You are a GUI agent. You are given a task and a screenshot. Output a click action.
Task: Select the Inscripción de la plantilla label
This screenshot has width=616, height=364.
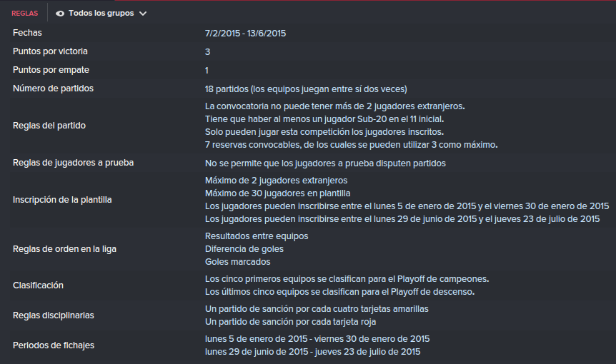point(62,200)
